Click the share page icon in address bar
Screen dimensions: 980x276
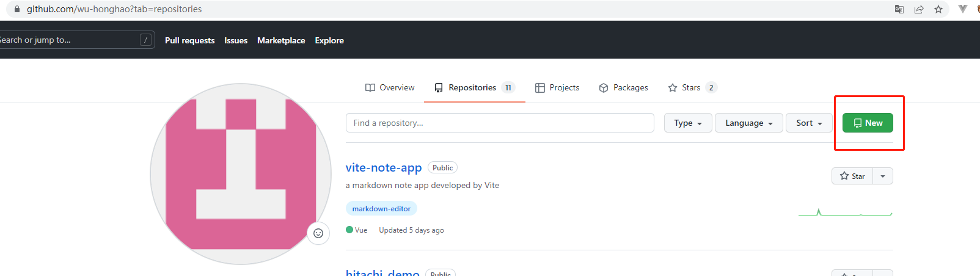tap(919, 9)
